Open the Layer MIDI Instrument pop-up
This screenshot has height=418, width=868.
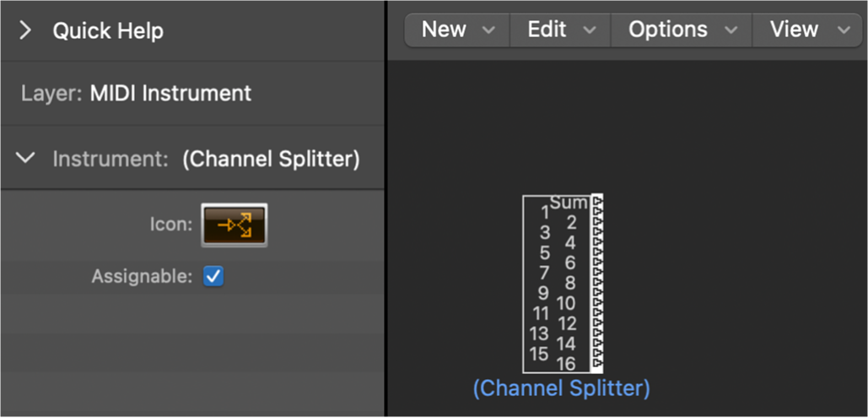tap(170, 93)
